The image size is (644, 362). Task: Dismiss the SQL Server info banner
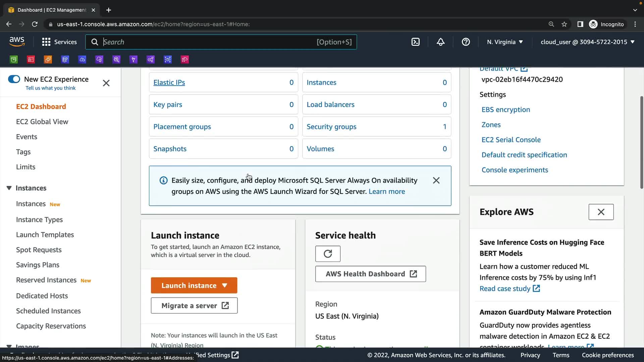click(x=436, y=180)
